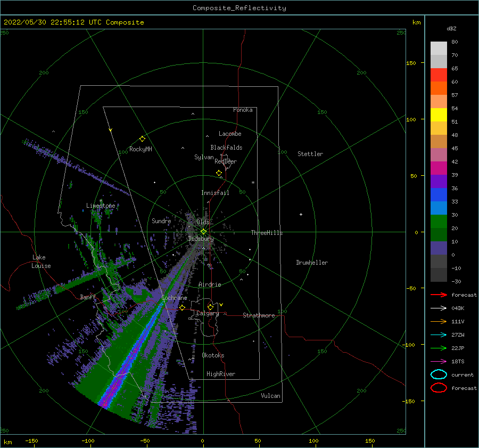Image resolution: width=479 pixels, height=448 pixels.
Task: Select the 54 dBZ yellow swatch
Action: (439, 115)
